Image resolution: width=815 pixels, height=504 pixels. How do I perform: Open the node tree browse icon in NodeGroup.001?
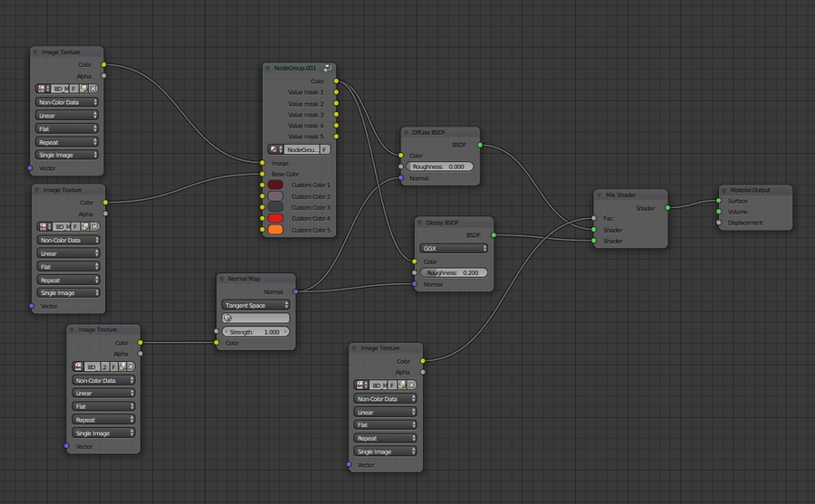click(x=275, y=149)
